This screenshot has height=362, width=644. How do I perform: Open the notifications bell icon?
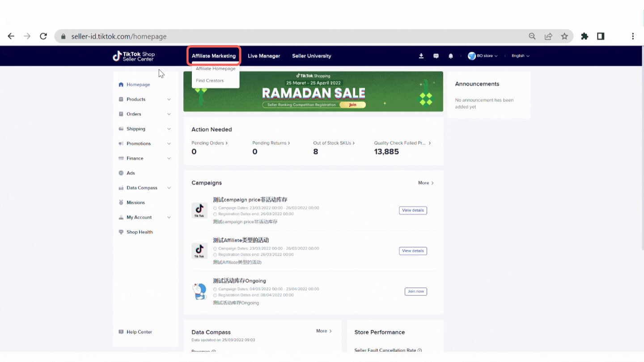(451, 56)
